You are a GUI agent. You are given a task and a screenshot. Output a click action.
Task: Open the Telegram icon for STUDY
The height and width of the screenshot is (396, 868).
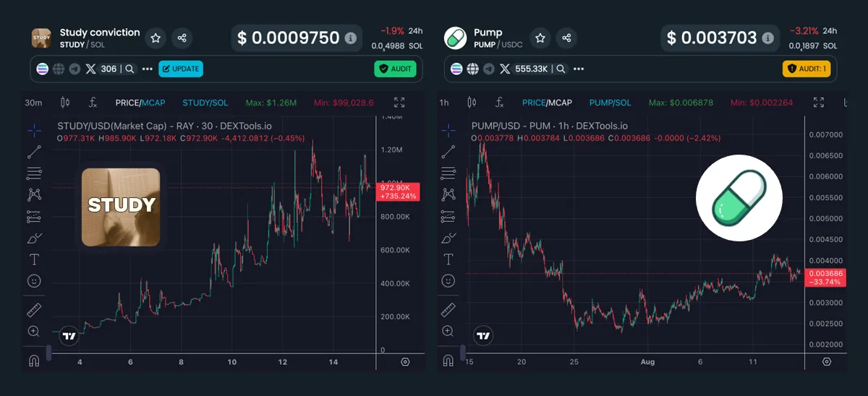pos(75,69)
